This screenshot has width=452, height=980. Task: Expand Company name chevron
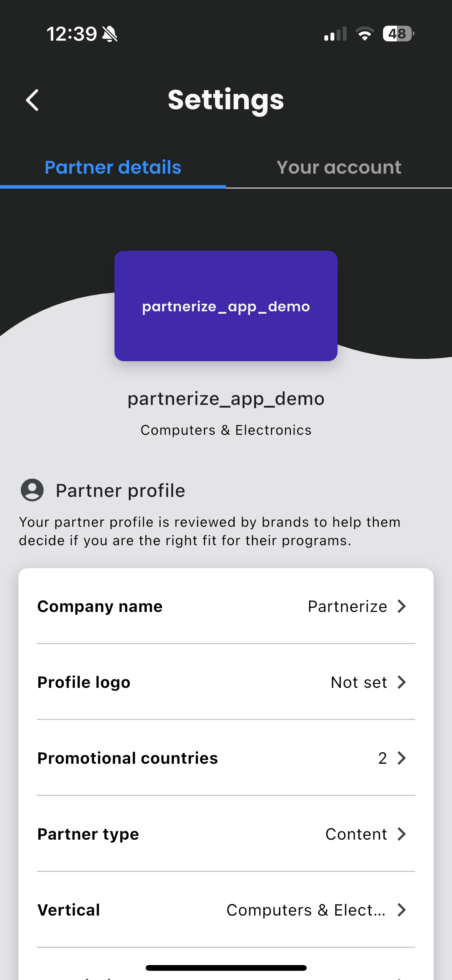tap(401, 606)
